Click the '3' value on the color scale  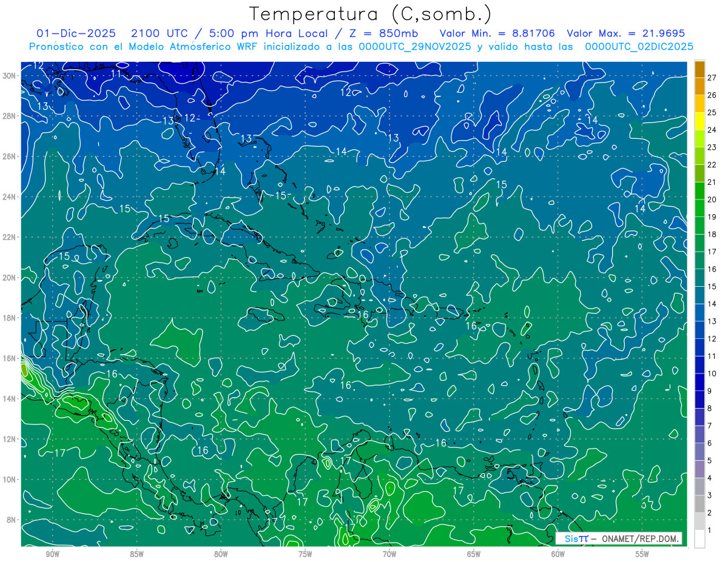coord(709,495)
